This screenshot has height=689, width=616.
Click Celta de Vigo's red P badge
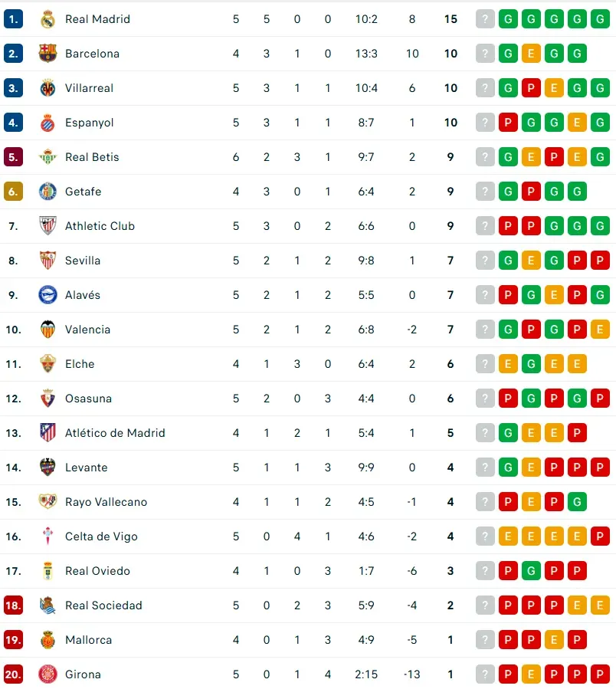click(600, 536)
